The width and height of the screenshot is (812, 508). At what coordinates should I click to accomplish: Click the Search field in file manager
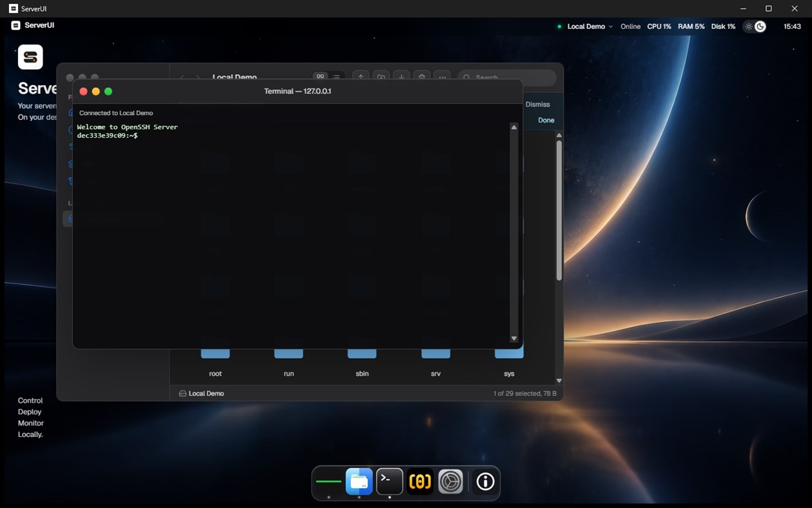(507, 77)
